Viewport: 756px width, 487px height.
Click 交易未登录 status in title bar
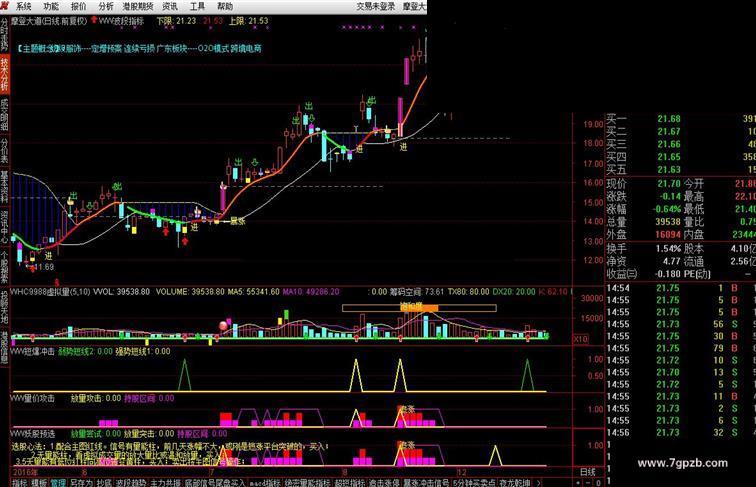376,6
